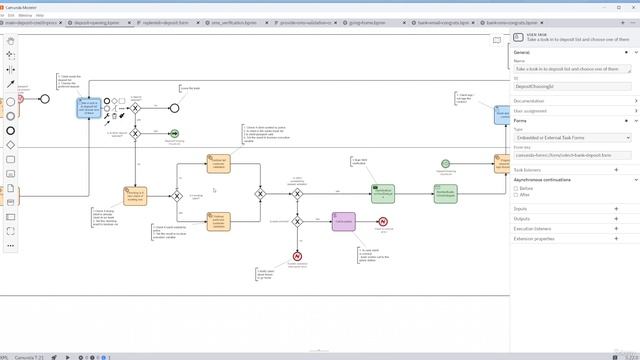
Task: Toggle the minimap icon on the canvas
Action: (497, 40)
